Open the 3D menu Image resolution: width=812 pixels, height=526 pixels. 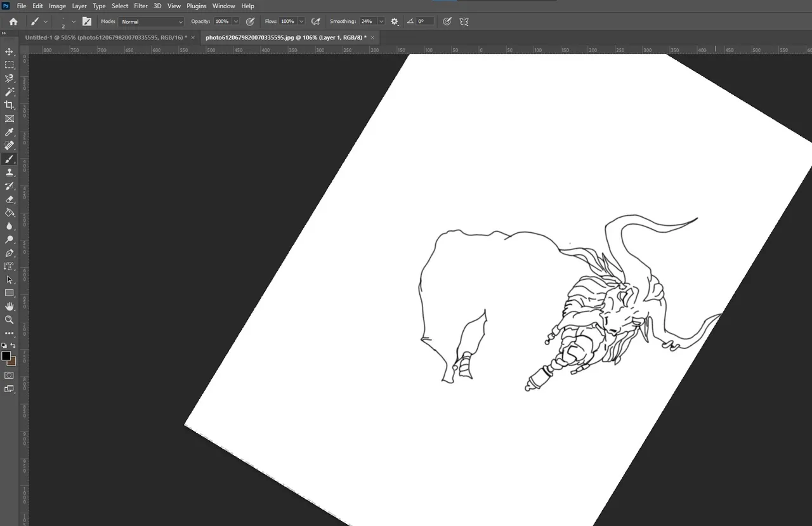click(x=157, y=6)
